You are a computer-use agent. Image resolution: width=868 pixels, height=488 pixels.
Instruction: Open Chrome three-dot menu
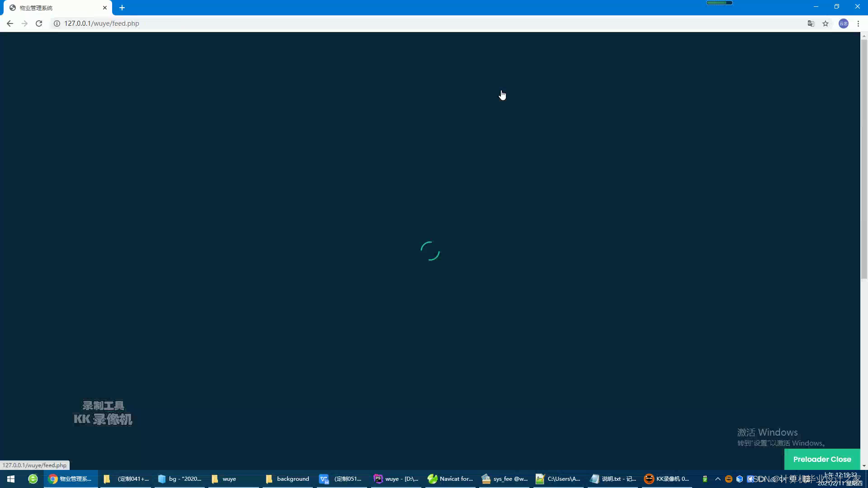click(x=858, y=23)
